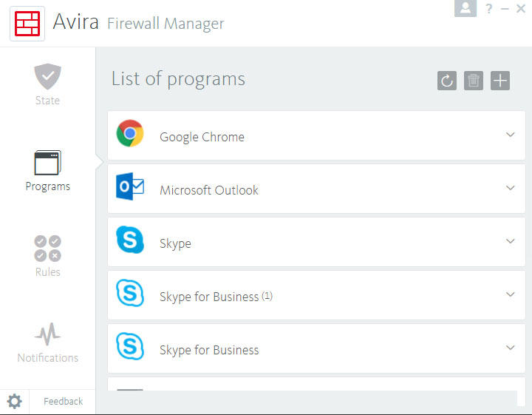
Task: Click the trash delete program button
Action: [474, 81]
